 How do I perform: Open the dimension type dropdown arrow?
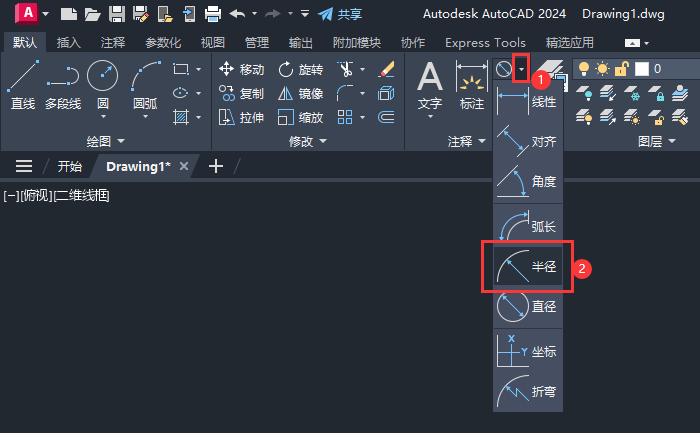521,69
